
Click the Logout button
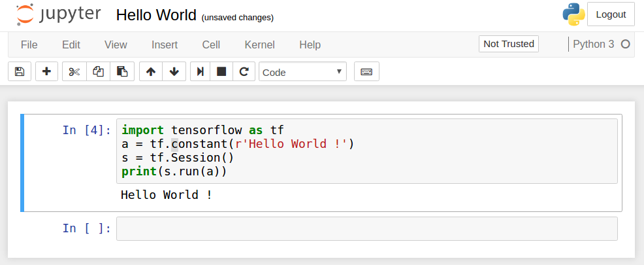click(611, 14)
